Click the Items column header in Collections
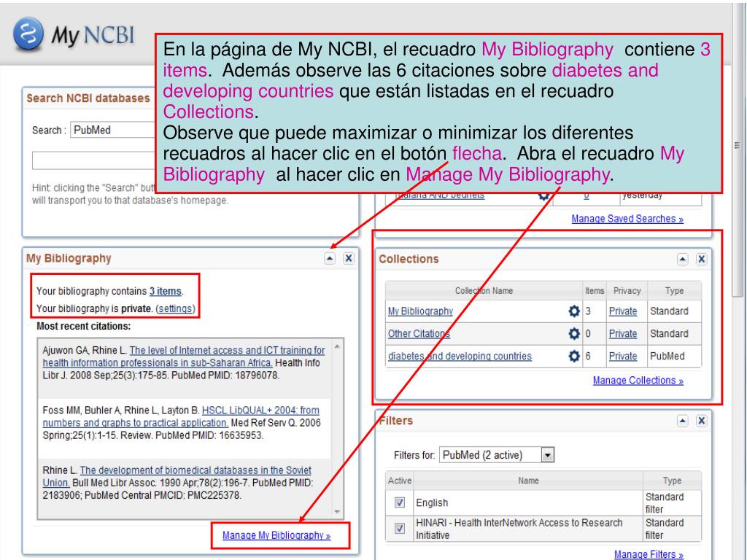Viewport: 747px width, 560px height. (595, 290)
